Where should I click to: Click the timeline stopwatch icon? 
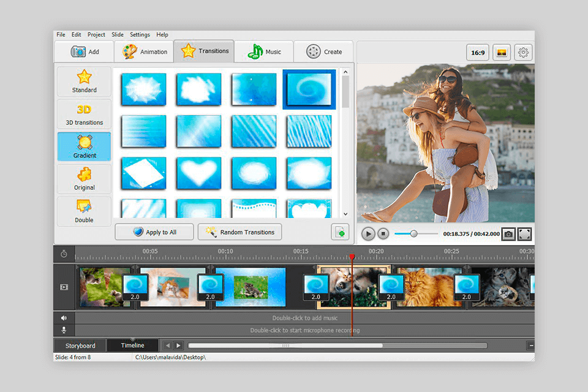tap(64, 254)
